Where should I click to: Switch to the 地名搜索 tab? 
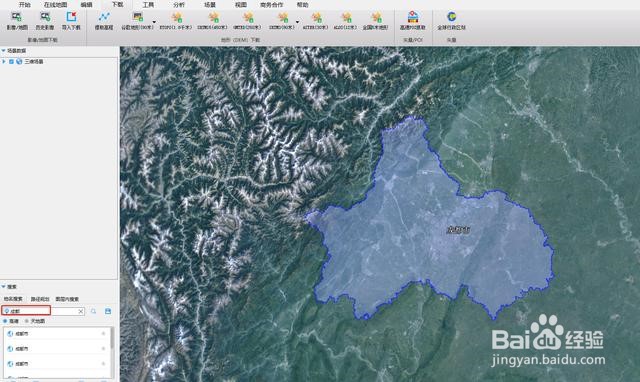point(13,299)
